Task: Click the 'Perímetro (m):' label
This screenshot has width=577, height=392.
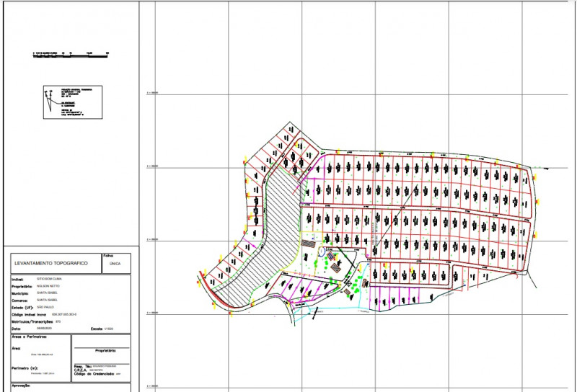Action: coord(25,368)
